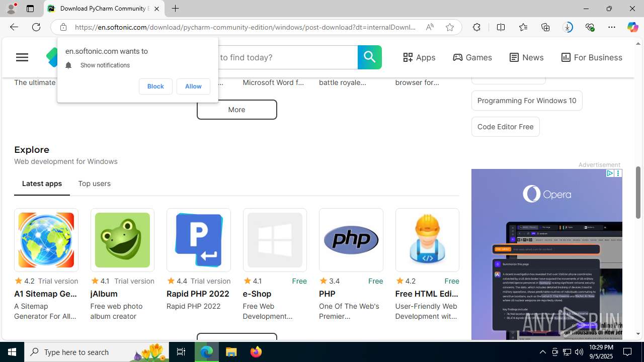Switch to Top users tab

point(94,184)
